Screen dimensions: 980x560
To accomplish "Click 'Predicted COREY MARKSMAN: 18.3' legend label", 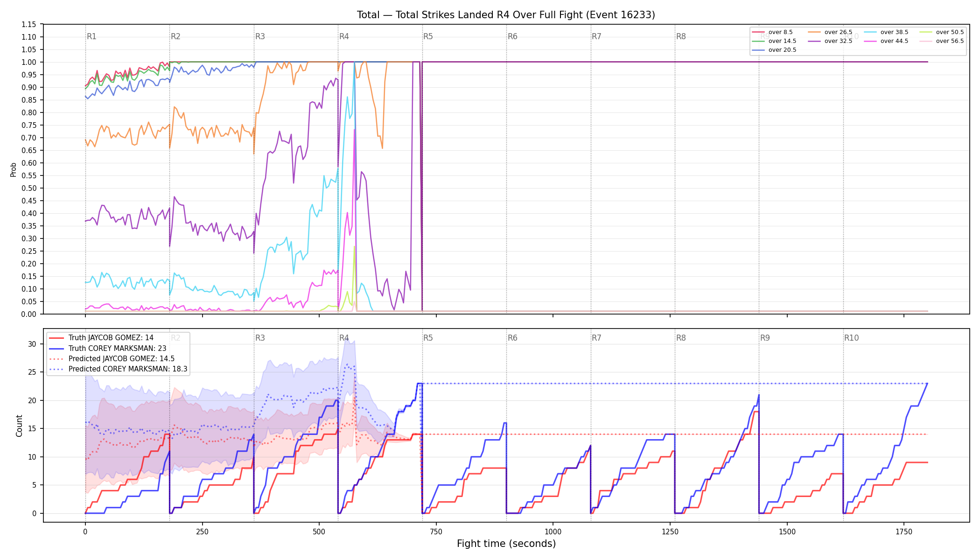I will click(x=128, y=369).
